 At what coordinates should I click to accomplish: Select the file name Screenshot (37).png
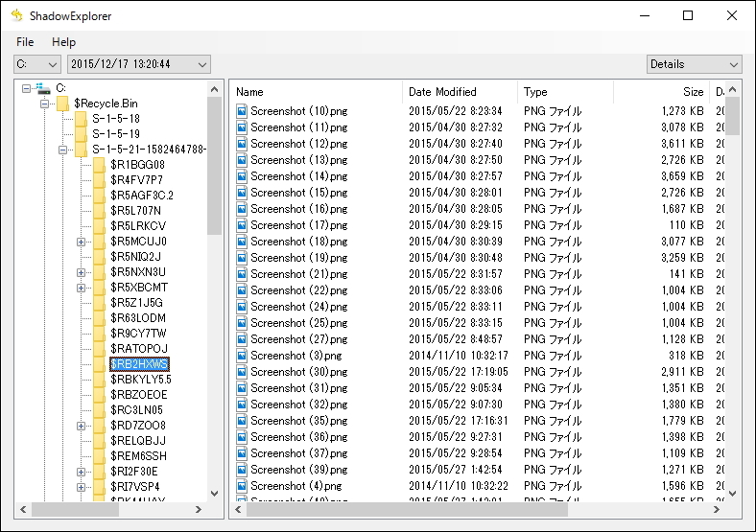pos(299,453)
